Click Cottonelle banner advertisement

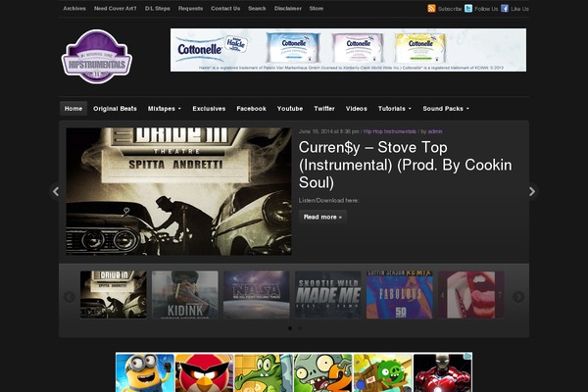pos(348,50)
